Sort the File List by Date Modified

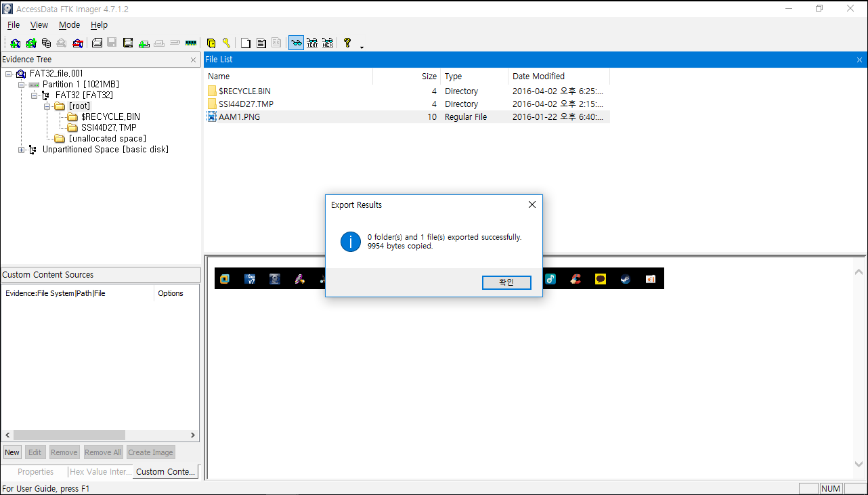click(x=559, y=76)
